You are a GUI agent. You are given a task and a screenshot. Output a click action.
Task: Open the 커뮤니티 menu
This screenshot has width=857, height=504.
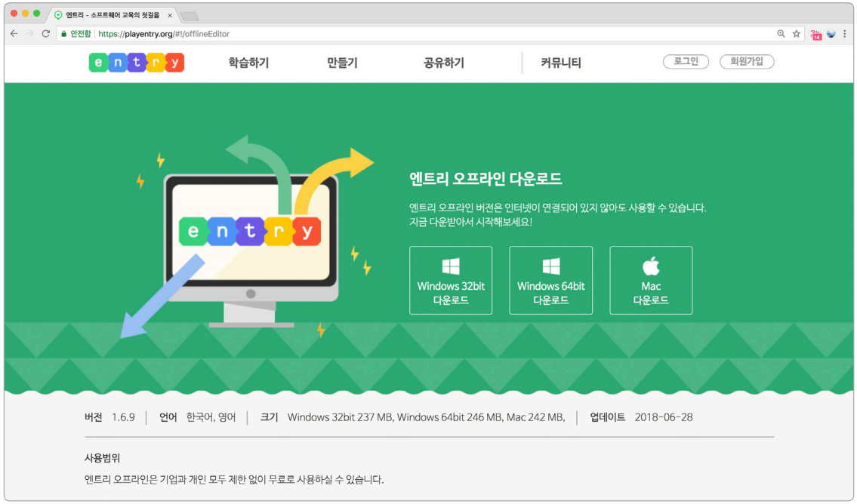coord(561,63)
